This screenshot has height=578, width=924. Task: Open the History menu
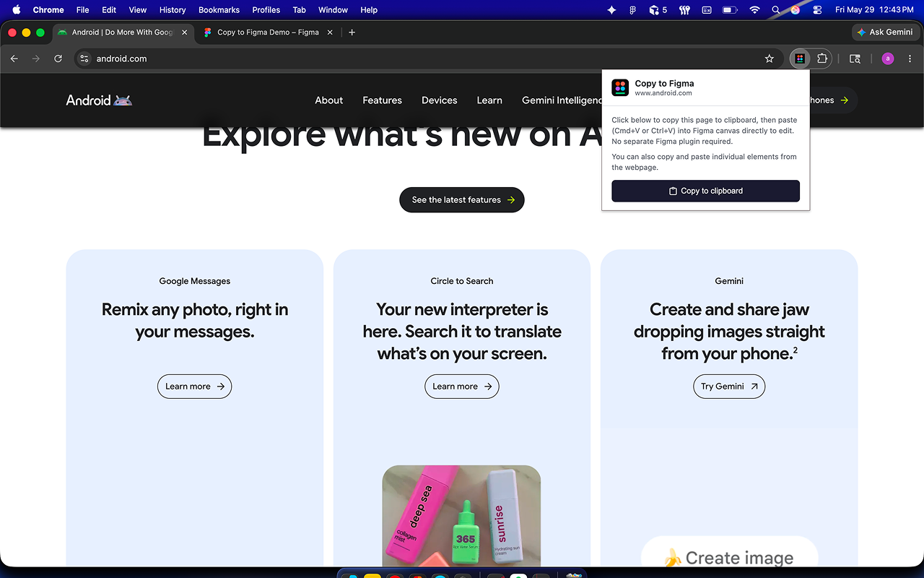173,10
